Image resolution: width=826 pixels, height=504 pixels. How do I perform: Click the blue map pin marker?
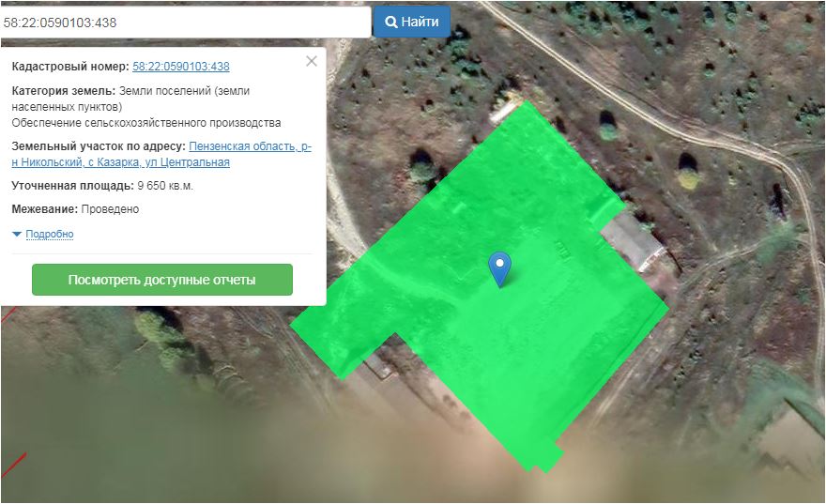[x=499, y=268]
